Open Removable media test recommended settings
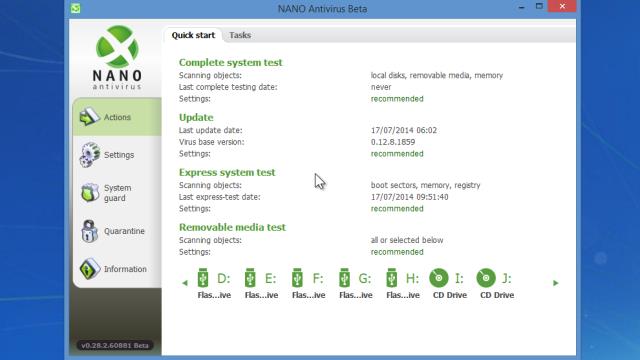The height and width of the screenshot is (360, 640). 397,252
